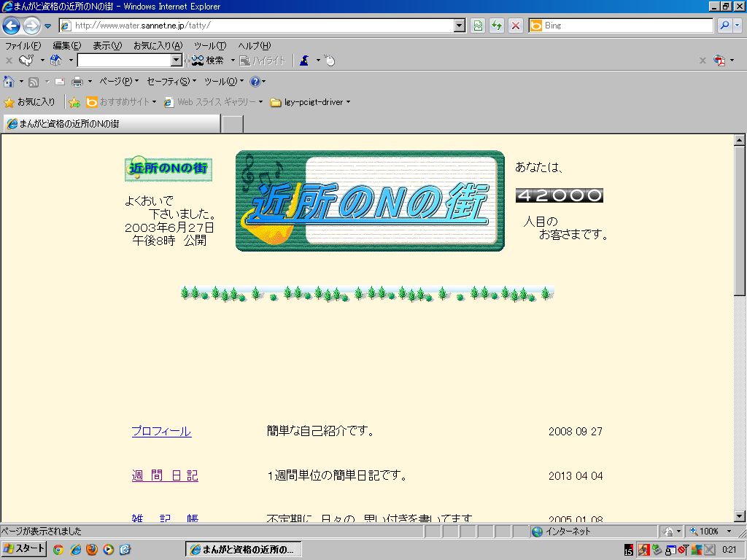Screen dimensions: 747x560
Task: Click the browser Forward arrow button
Action: (x=31, y=26)
